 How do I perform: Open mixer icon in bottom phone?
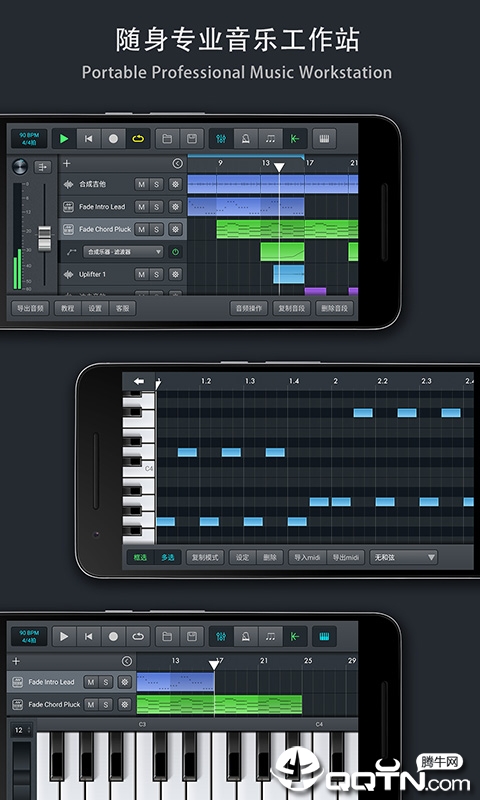tap(221, 636)
